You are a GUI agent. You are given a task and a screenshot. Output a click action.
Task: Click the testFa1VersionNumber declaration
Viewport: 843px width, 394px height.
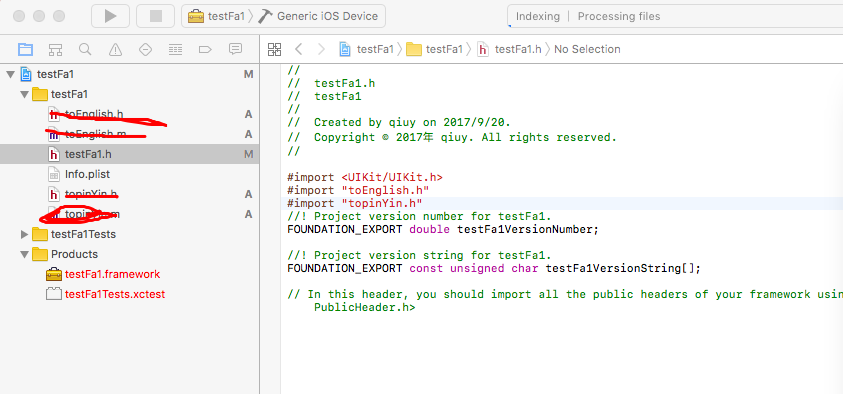coord(443,230)
